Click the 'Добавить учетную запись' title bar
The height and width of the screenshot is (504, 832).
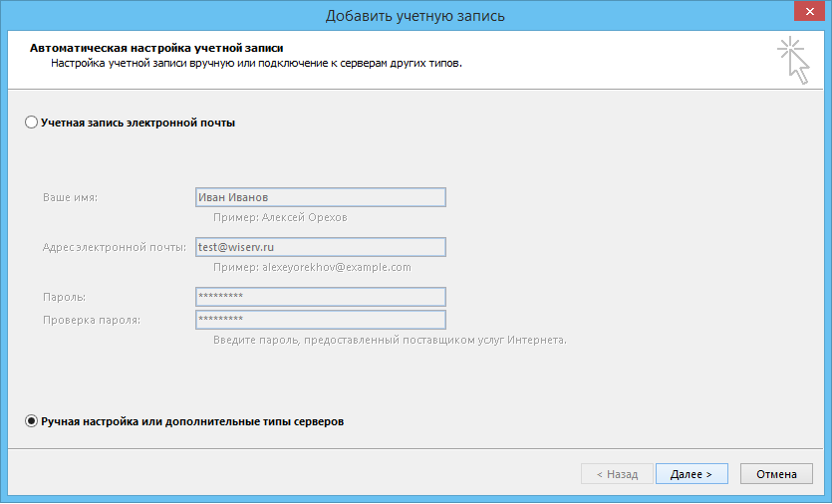[x=415, y=15]
